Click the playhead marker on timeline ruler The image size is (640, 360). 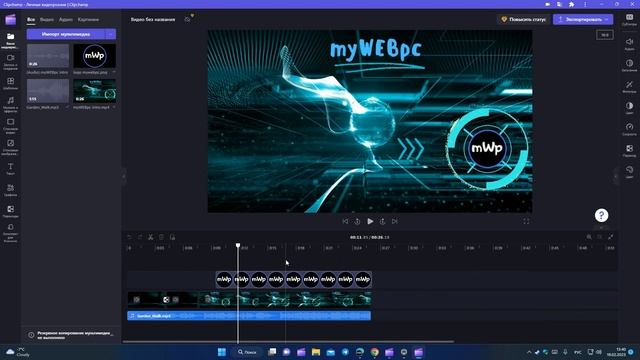[x=238, y=245]
